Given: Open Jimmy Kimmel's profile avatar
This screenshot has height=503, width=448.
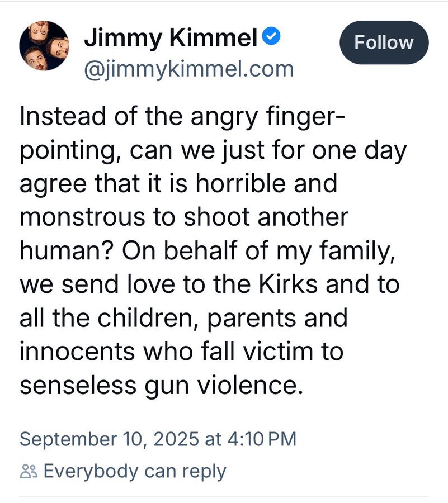Looking at the screenshot, I should [44, 46].
